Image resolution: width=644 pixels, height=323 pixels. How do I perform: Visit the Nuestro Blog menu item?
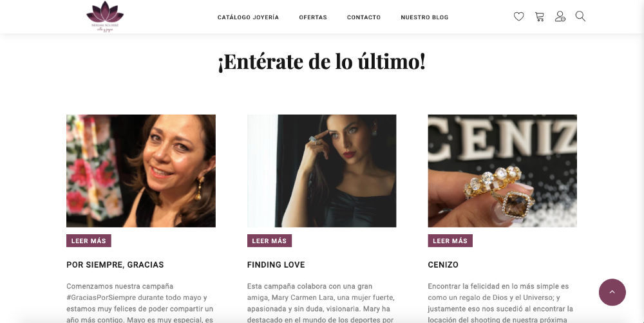[x=424, y=17]
